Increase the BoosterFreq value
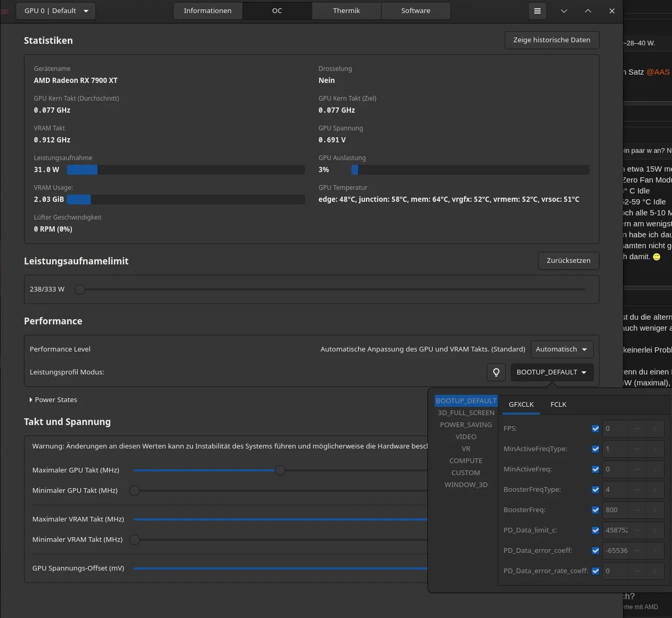The width and height of the screenshot is (672, 618). tap(655, 510)
